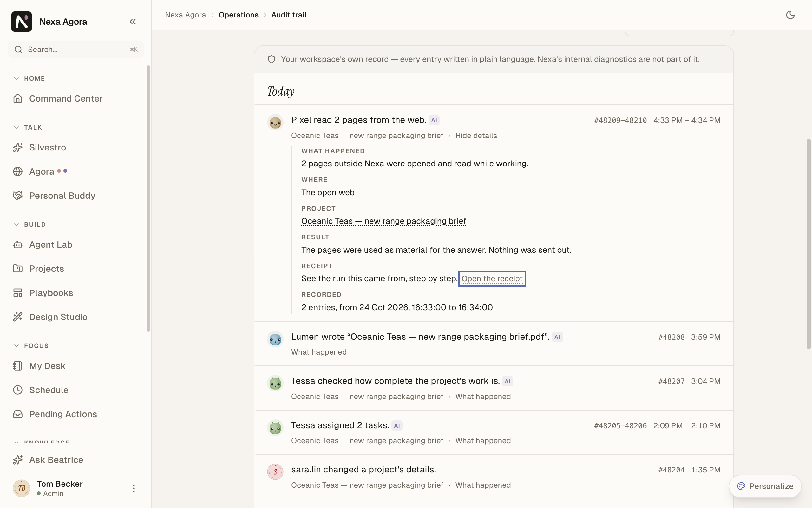Go to Operations breadcrumb
This screenshot has height=508, width=812.
[239, 15]
